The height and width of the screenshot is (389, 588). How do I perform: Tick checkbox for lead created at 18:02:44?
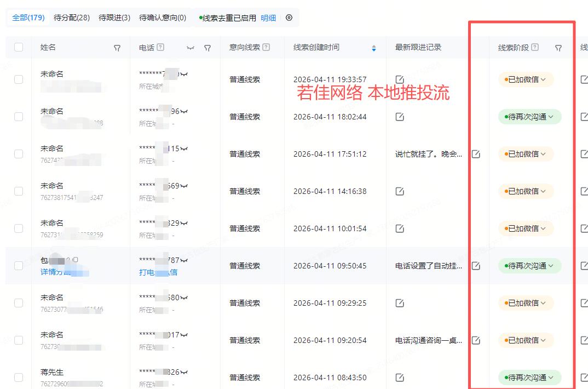19,117
